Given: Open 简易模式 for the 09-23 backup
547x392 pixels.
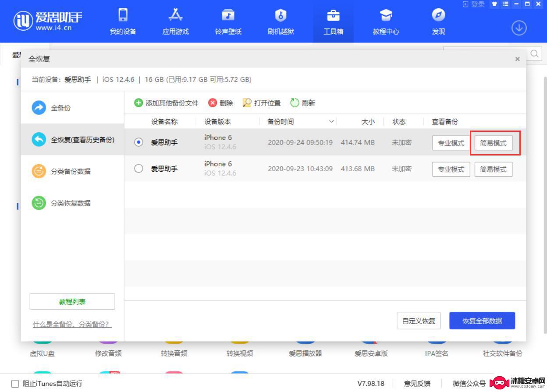Looking at the screenshot, I should click(x=494, y=169).
